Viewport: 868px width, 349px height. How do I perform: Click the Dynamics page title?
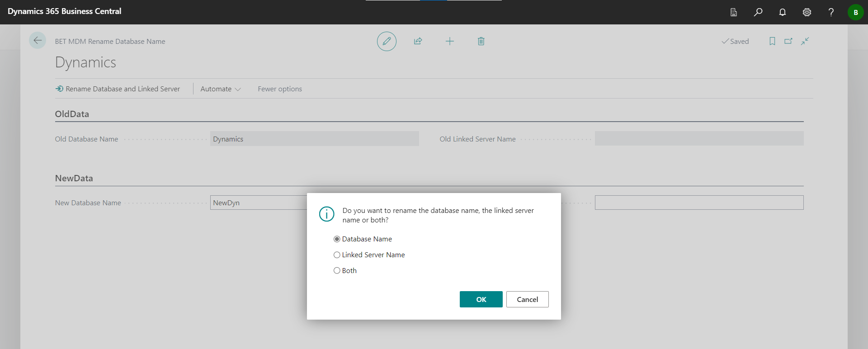click(x=85, y=62)
